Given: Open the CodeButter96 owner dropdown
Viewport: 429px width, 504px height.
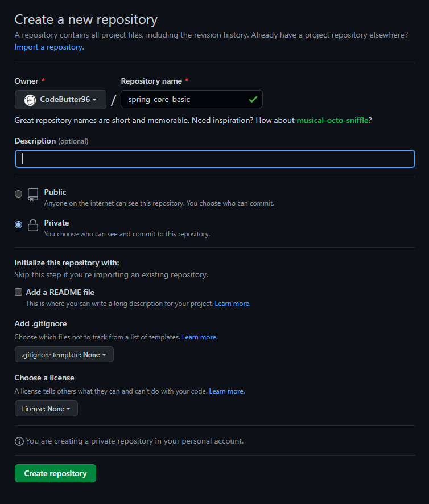Looking at the screenshot, I should coord(60,100).
